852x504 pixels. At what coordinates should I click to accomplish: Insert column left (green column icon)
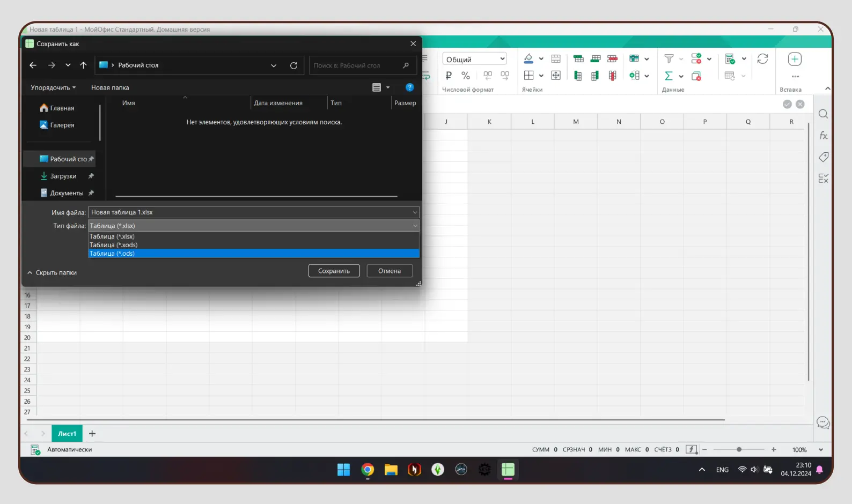[578, 76]
